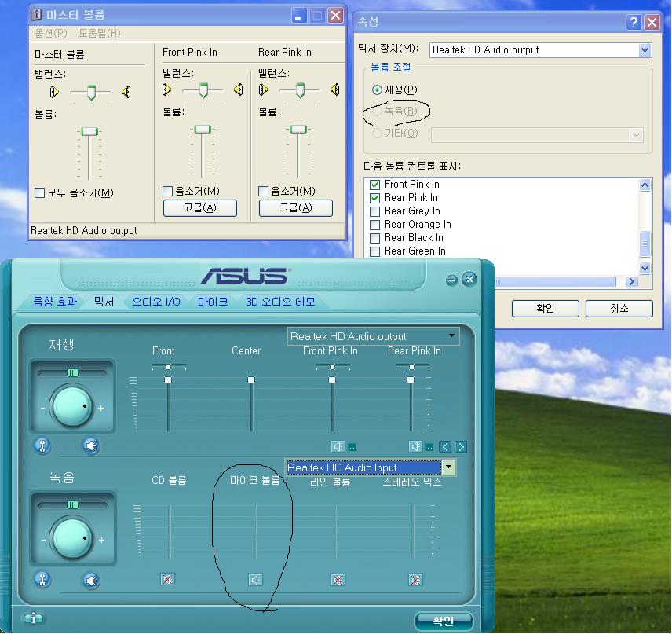Click right speaker icon of Front Pink In balance
672x634 pixels.
pos(239,90)
